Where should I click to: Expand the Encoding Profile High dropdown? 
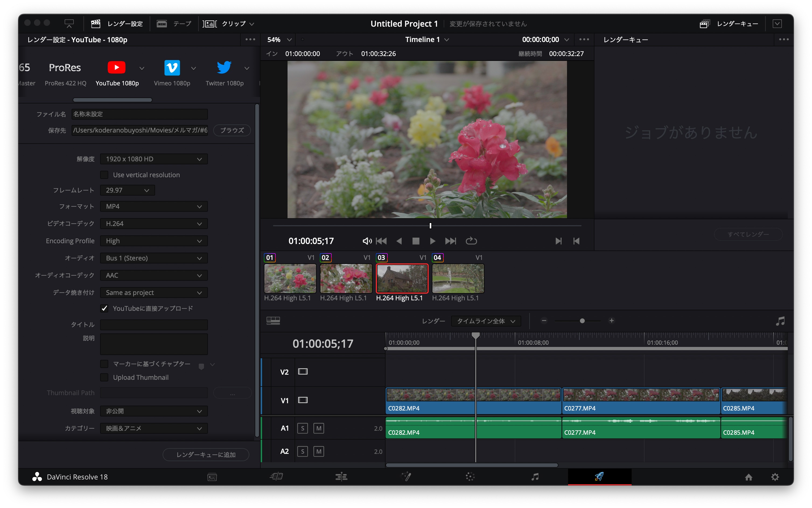tap(154, 241)
